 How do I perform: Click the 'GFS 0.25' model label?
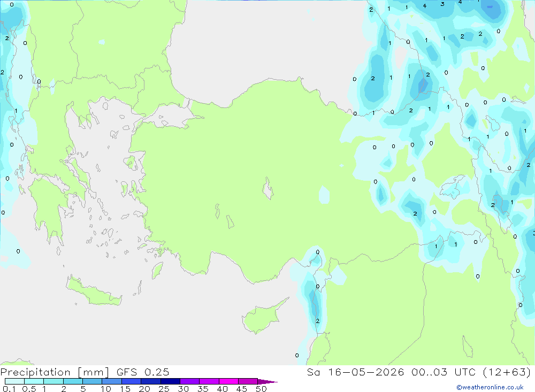pyautogui.click(x=143, y=372)
